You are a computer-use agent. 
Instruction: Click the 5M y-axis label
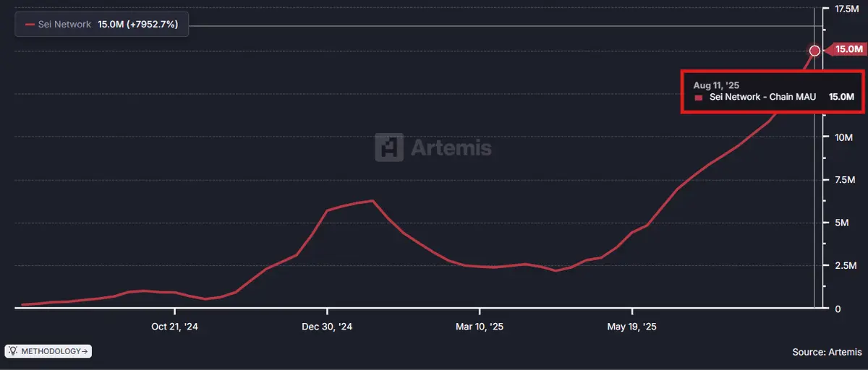click(841, 223)
